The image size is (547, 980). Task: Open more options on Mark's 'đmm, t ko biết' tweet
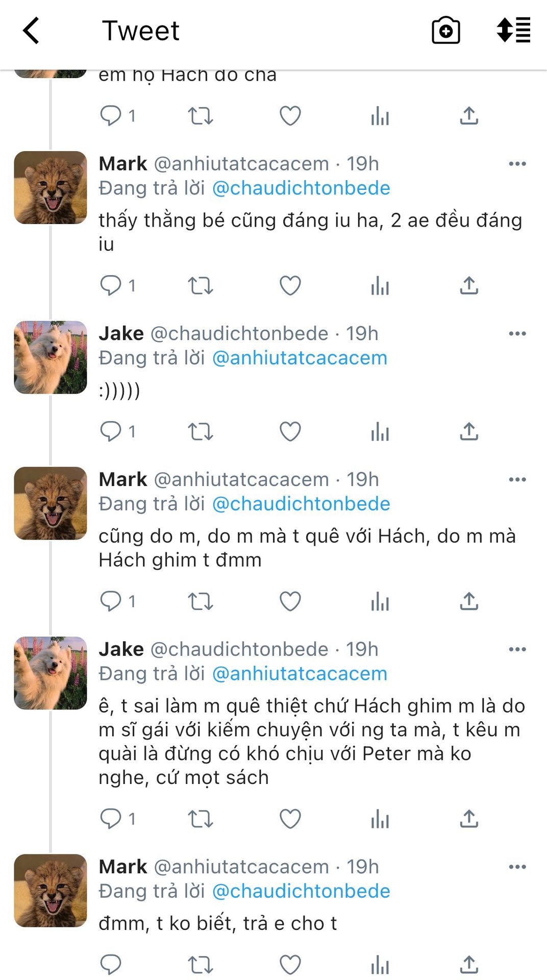(517, 867)
